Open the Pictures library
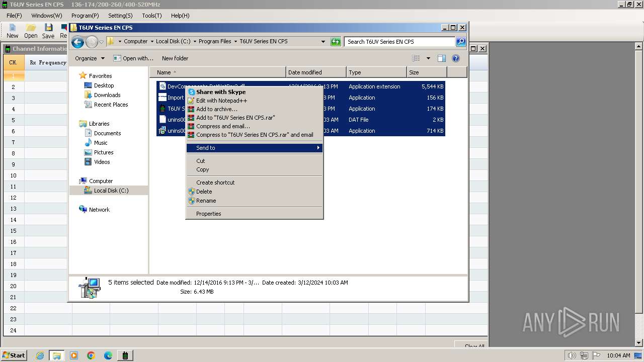The image size is (644, 362). pos(104,152)
